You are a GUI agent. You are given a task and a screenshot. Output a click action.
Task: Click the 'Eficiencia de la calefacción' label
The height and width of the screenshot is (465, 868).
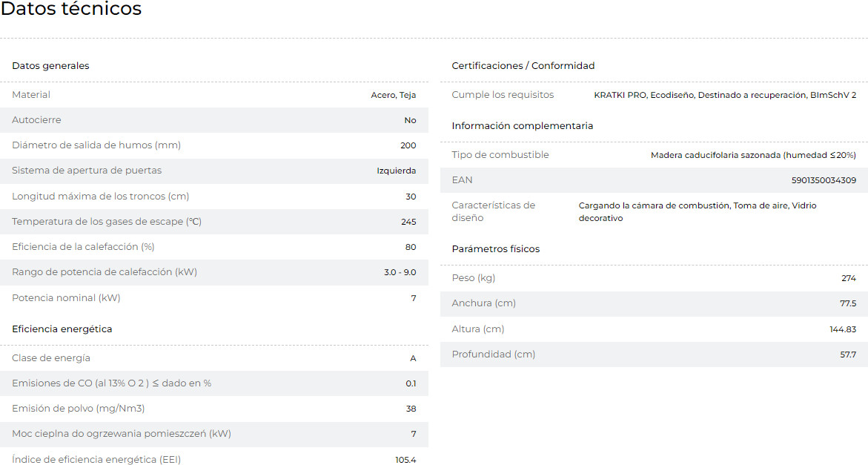[x=83, y=247]
